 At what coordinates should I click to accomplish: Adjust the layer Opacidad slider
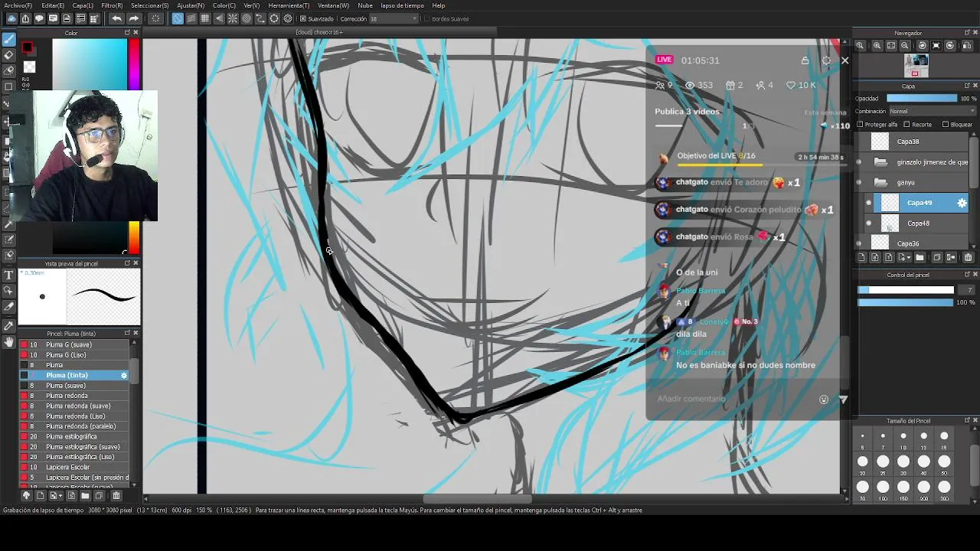tap(922, 99)
